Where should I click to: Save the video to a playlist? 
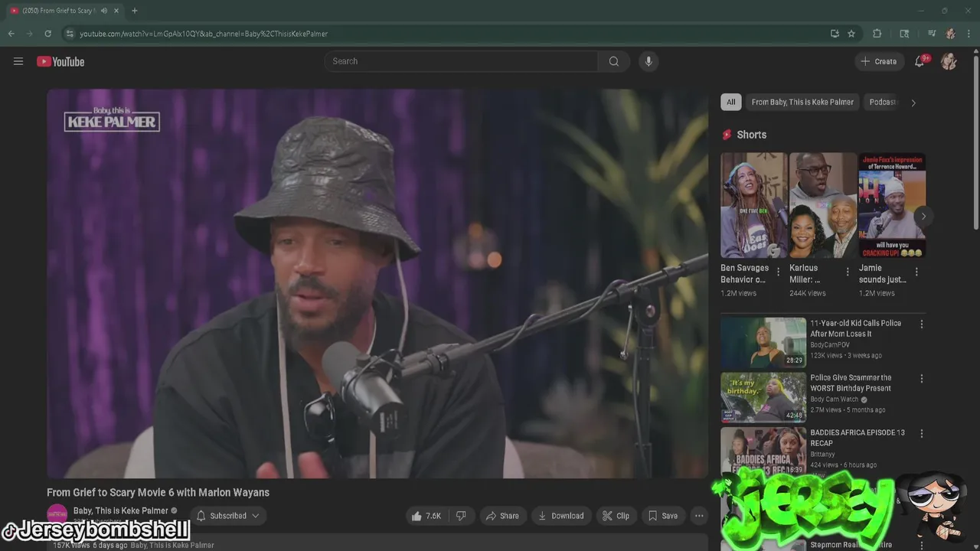(x=663, y=516)
